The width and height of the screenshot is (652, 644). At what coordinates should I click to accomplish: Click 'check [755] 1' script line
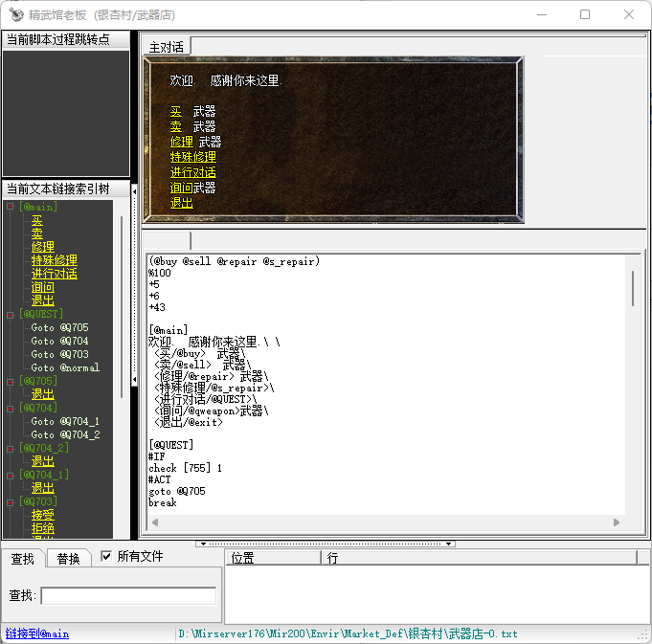(186, 468)
